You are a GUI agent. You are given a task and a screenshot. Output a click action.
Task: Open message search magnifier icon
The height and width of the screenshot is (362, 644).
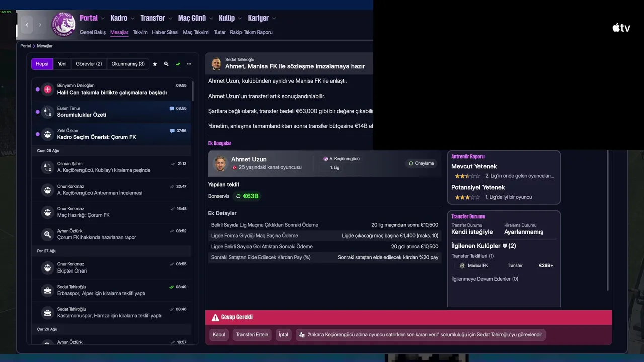click(166, 64)
